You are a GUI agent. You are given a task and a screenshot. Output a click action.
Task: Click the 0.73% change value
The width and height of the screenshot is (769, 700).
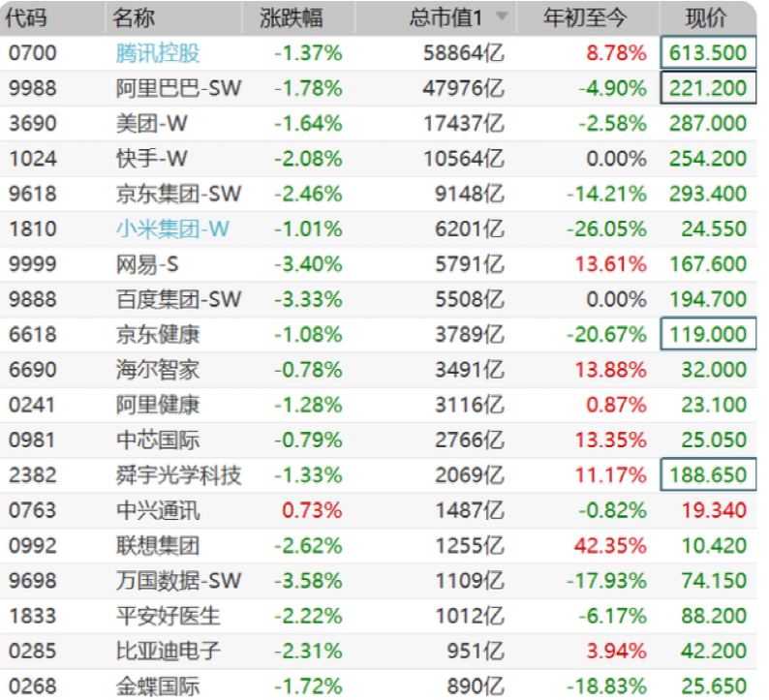[x=312, y=510]
